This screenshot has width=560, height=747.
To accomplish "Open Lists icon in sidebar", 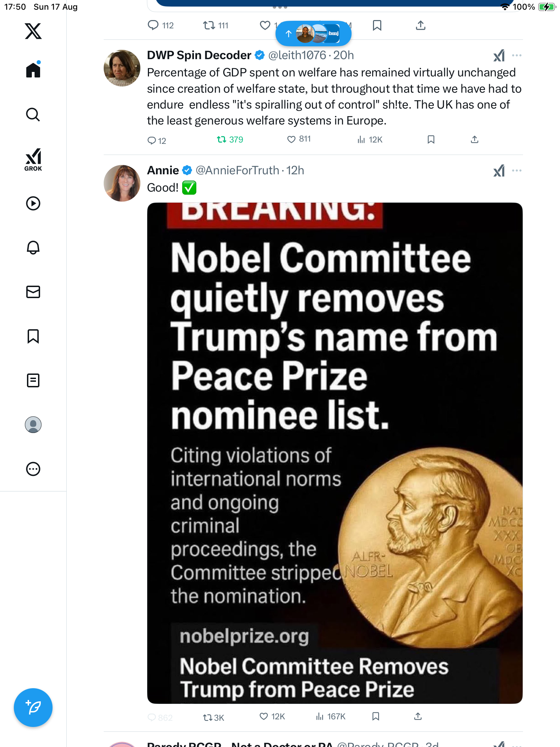I will [x=33, y=380].
